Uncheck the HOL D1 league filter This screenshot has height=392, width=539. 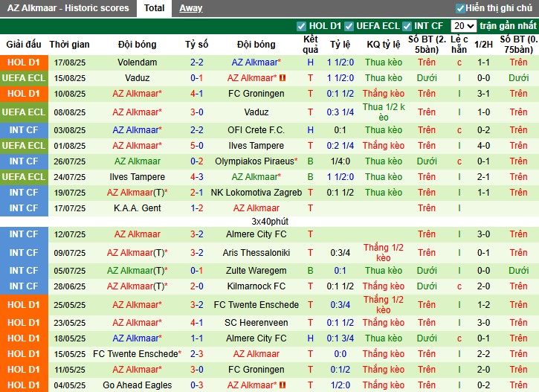point(301,26)
